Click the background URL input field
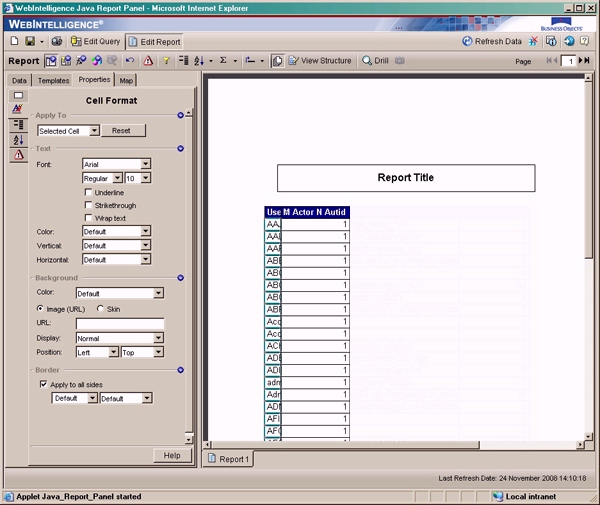Screen dimensions: 600x505 coord(119,324)
